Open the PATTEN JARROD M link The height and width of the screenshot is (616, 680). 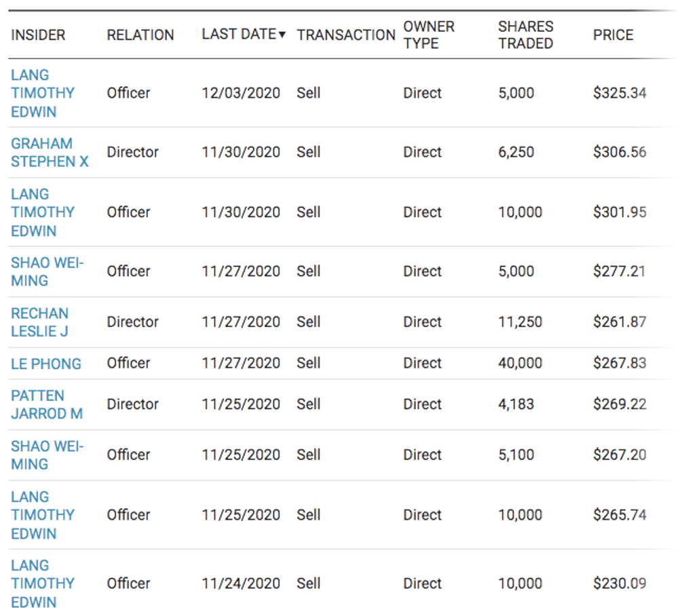point(47,404)
